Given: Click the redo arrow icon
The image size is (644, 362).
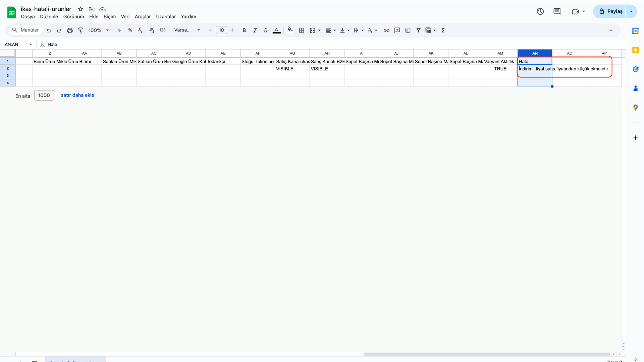Looking at the screenshot, I should (59, 30).
